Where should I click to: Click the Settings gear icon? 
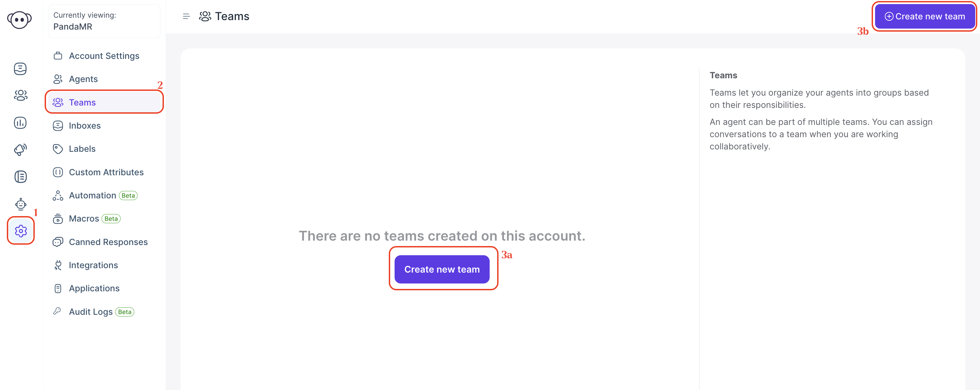[x=20, y=230]
